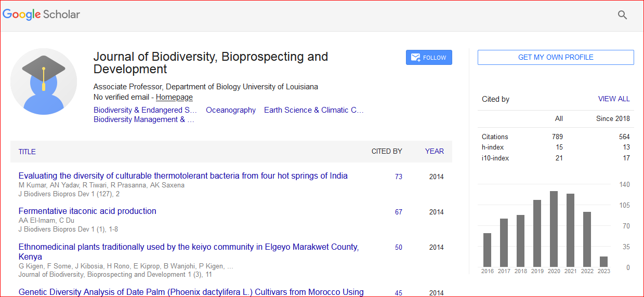The image size is (644, 297).
Task: Open thermotolerant bacteria hot springs article
Action: click(183, 176)
